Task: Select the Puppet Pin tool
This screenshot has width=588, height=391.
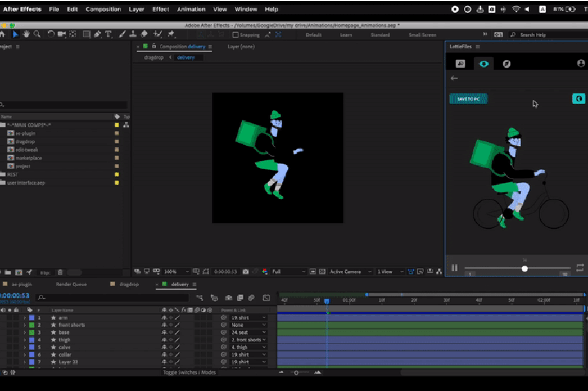Action: click(x=171, y=34)
